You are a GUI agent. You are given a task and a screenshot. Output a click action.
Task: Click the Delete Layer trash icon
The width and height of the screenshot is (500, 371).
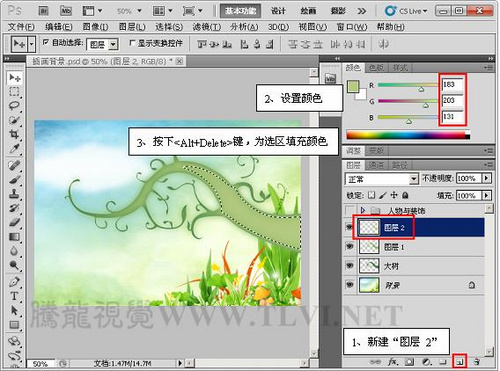477,362
